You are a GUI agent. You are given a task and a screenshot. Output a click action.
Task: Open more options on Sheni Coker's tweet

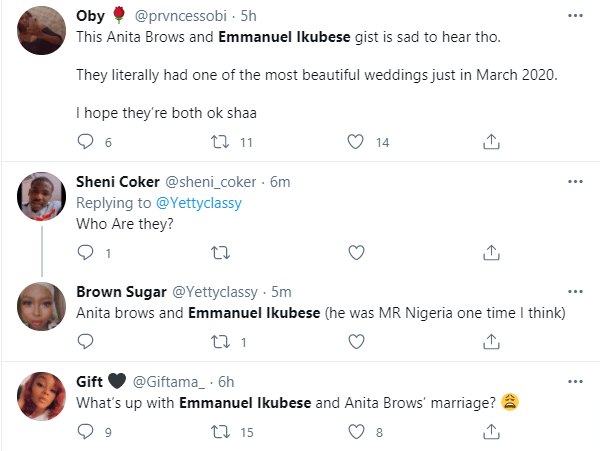tap(575, 181)
